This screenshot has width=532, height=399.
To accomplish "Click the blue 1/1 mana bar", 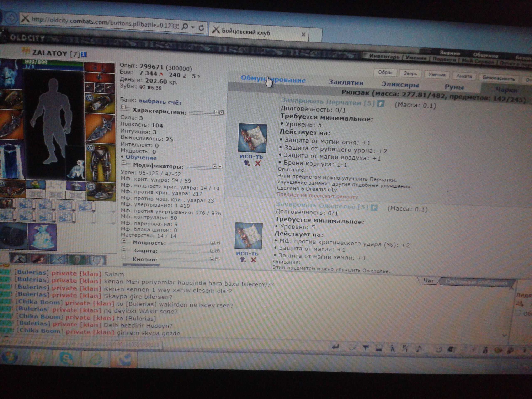I will point(53,67).
